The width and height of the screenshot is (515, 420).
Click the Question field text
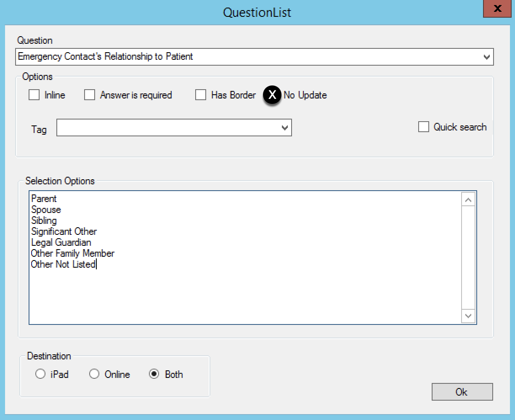[105, 56]
